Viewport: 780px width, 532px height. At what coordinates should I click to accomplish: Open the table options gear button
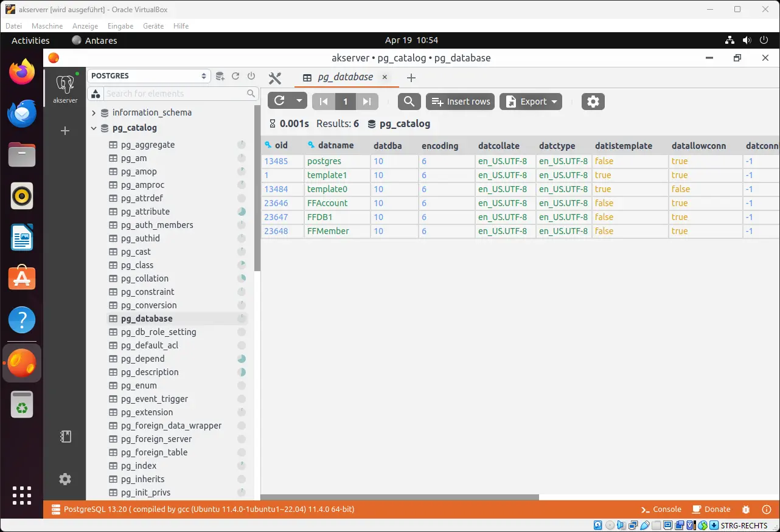click(x=593, y=102)
